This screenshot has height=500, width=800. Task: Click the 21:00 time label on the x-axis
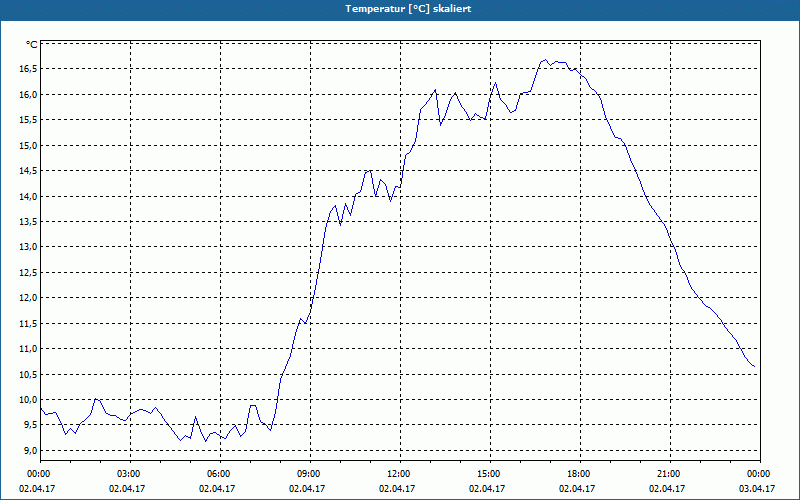[670, 474]
